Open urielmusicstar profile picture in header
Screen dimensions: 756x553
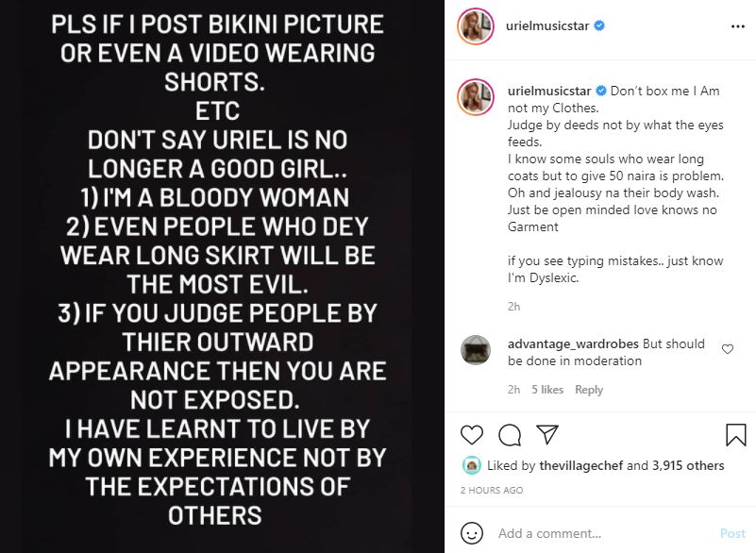click(x=477, y=26)
